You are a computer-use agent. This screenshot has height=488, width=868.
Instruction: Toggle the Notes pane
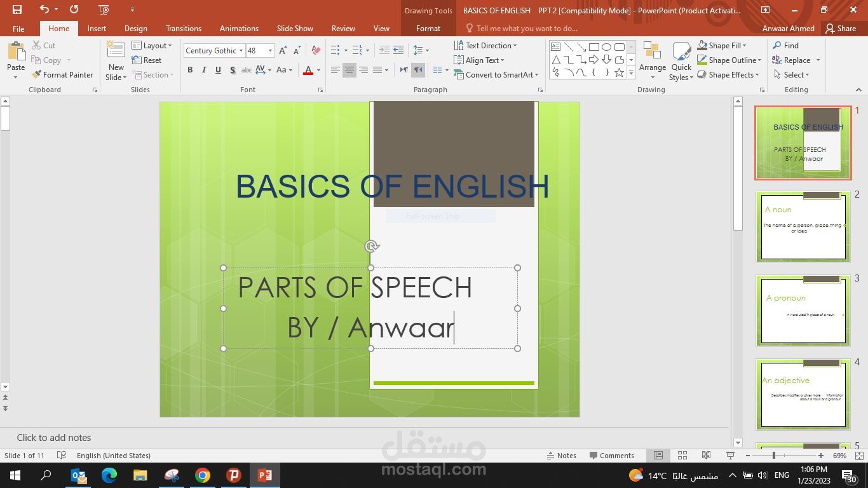tap(562, 456)
